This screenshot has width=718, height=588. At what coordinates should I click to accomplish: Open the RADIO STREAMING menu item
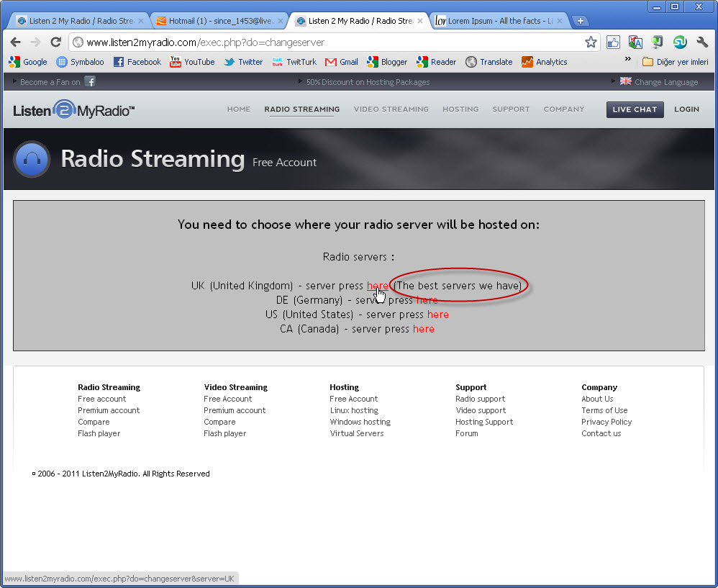pyautogui.click(x=301, y=109)
